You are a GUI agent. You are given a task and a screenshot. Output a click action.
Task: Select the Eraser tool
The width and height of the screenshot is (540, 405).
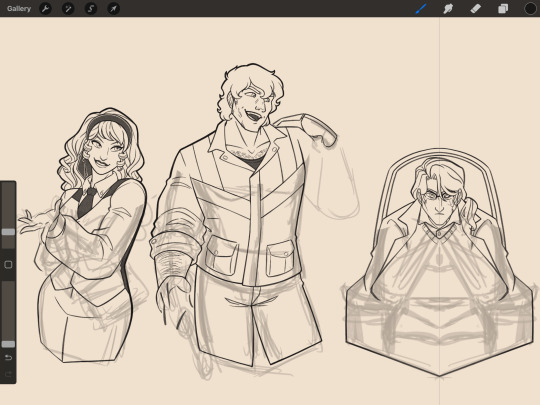point(476,9)
